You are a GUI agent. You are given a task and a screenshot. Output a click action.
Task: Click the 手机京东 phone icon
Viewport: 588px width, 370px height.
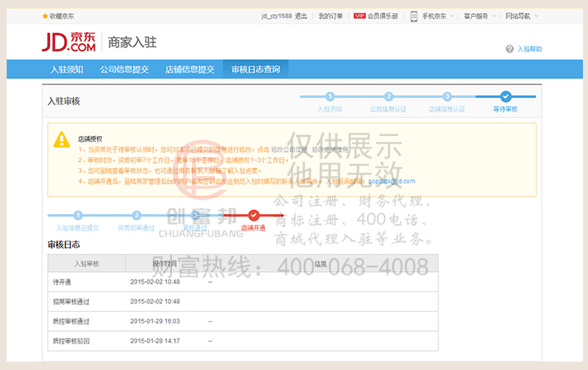[x=414, y=17]
